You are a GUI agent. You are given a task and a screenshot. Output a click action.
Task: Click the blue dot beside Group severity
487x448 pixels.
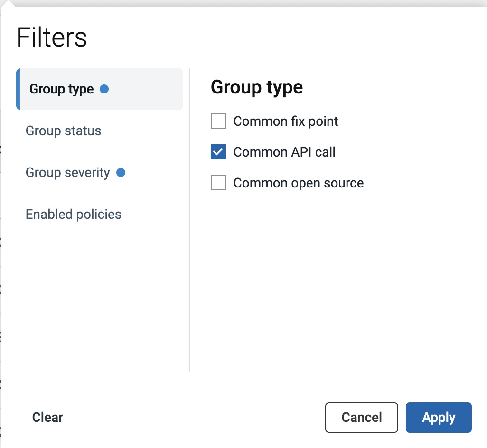pos(121,173)
